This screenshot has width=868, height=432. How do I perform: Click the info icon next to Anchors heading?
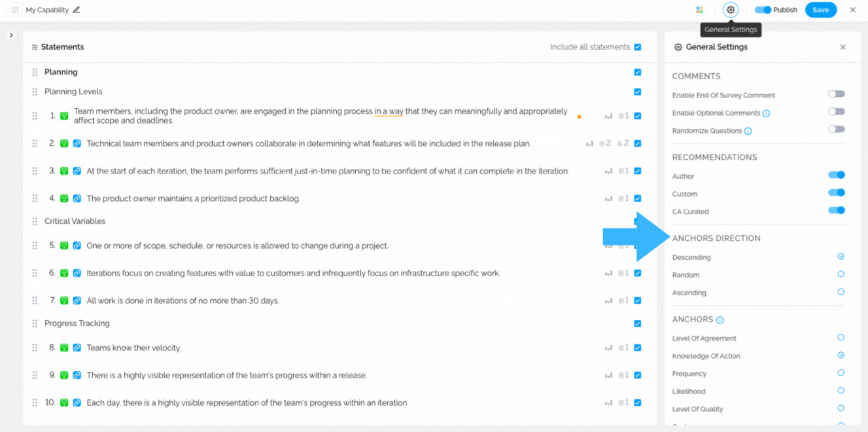coord(720,320)
